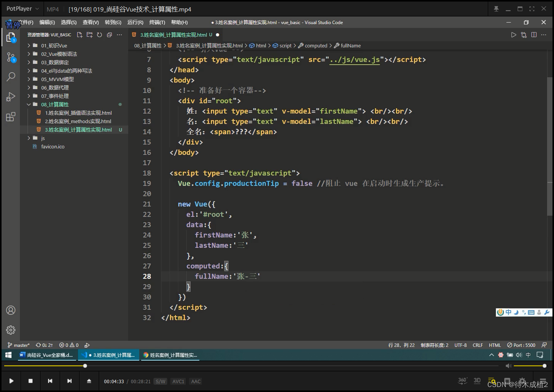
Task: Open the Run and Debug view
Action: pos(11,97)
